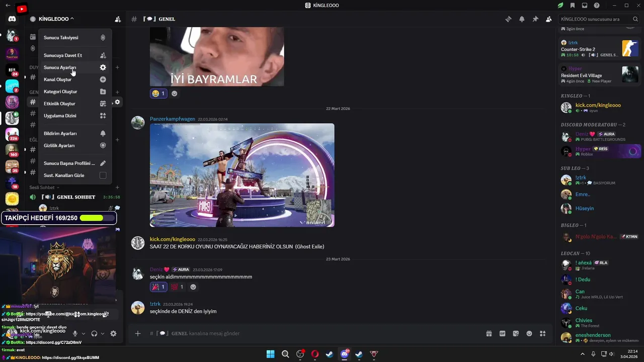644x362 pixels.
Task: Open Windows Start button on taskbar
Action: 271,354
